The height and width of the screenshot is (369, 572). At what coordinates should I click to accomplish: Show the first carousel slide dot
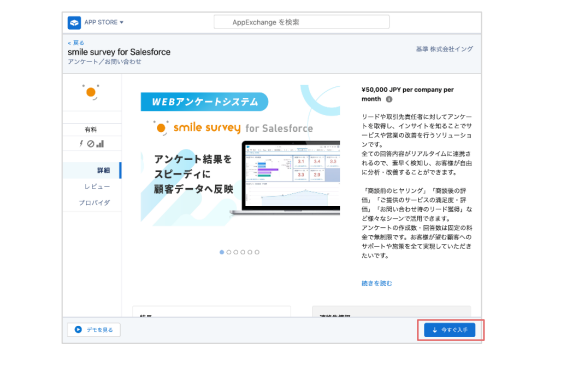[221, 252]
